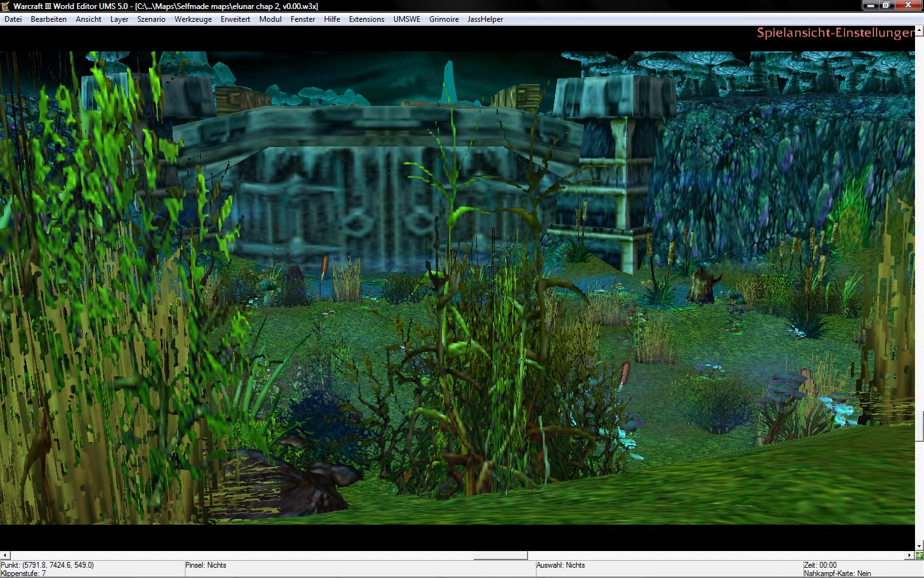Click the green corner icon beside the scrollbars
This screenshot has width=924, height=578.
pos(920,555)
